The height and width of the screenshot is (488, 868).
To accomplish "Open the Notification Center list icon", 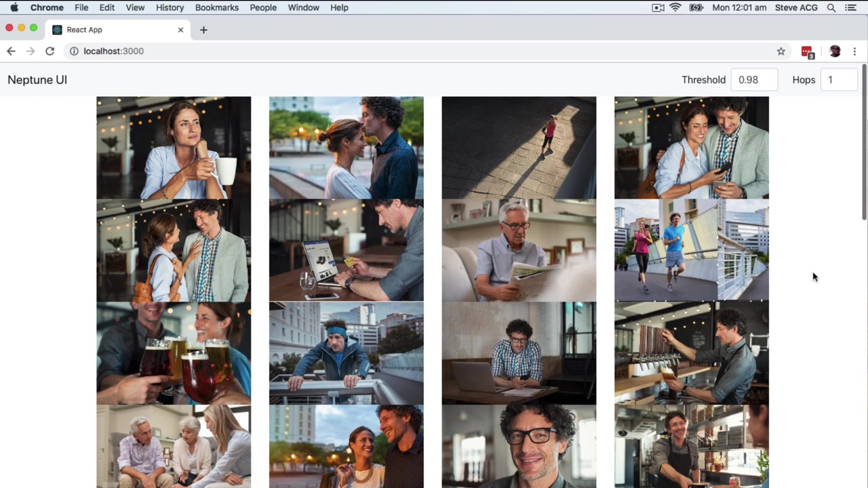I will point(850,7).
